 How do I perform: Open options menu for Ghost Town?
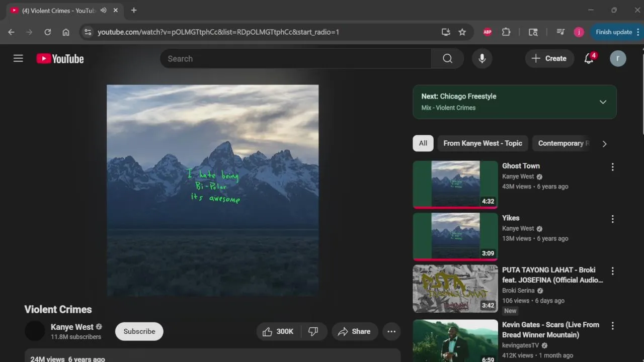pyautogui.click(x=612, y=167)
